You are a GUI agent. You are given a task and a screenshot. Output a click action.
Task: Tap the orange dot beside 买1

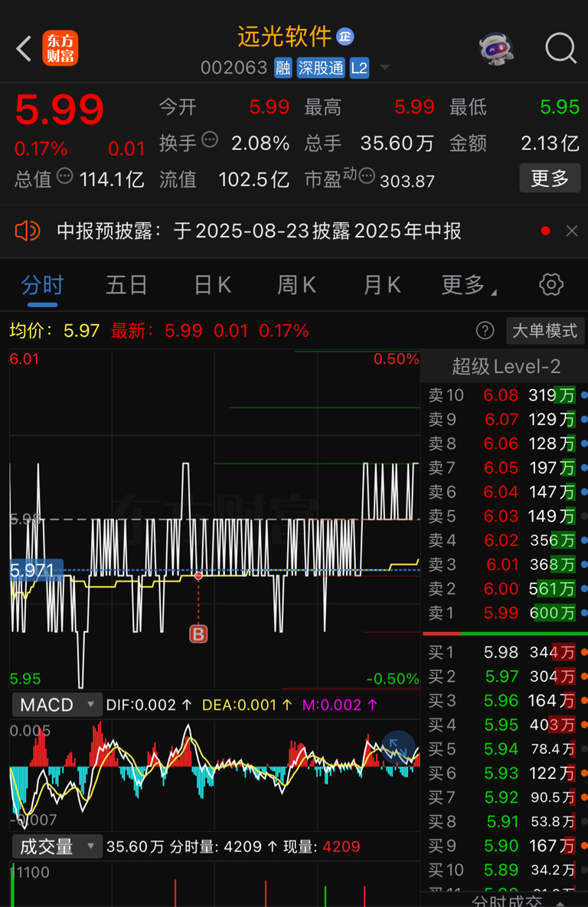pos(584,653)
